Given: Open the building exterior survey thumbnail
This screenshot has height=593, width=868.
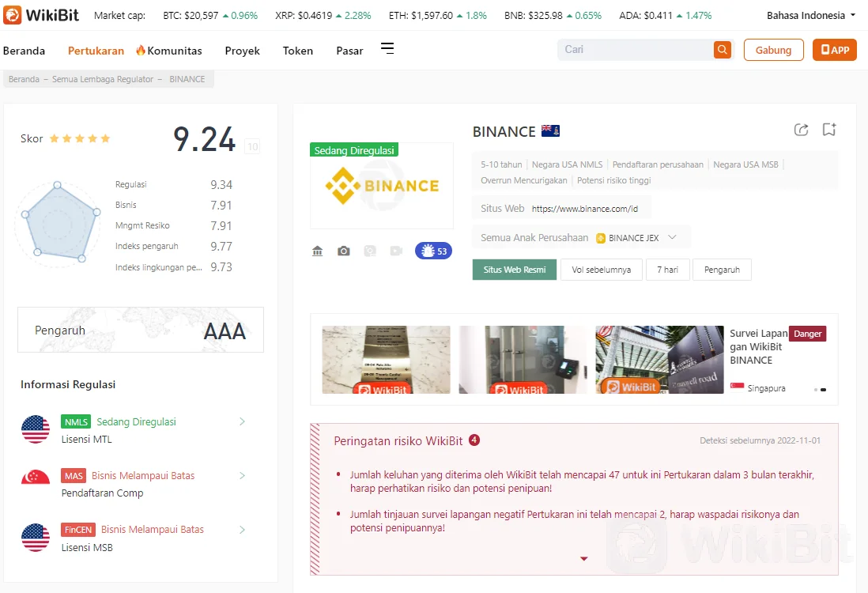Looking at the screenshot, I should click(659, 359).
